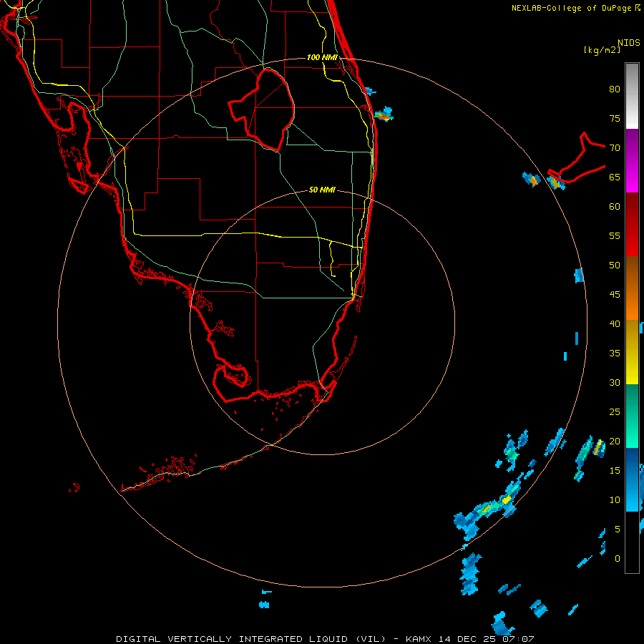Click the 65 value on the VIL scale
The image size is (644, 644).
[x=615, y=177]
